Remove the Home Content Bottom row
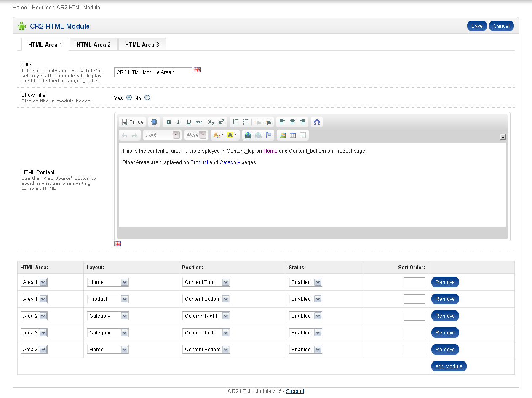The width and height of the screenshot is (532, 398). [x=445, y=350]
